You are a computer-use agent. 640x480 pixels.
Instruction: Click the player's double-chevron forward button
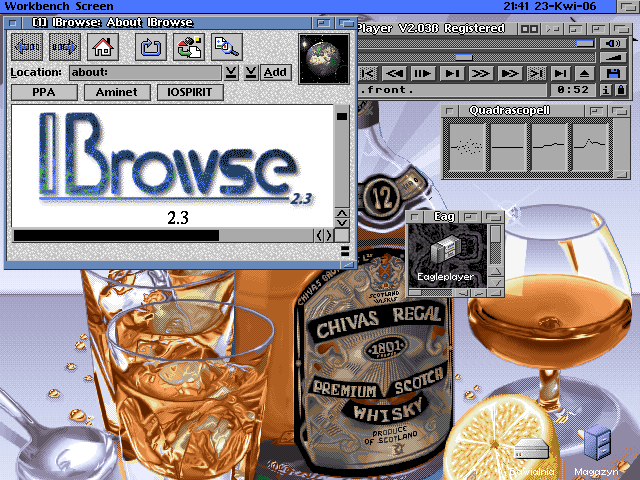tap(480, 73)
